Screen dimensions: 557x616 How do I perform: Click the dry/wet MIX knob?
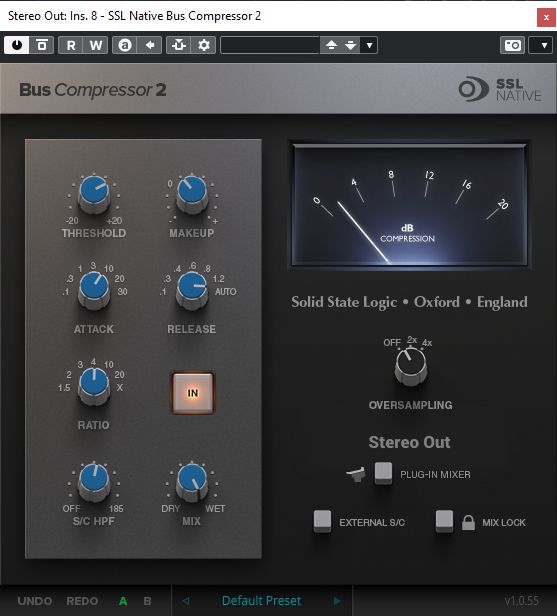tap(192, 482)
